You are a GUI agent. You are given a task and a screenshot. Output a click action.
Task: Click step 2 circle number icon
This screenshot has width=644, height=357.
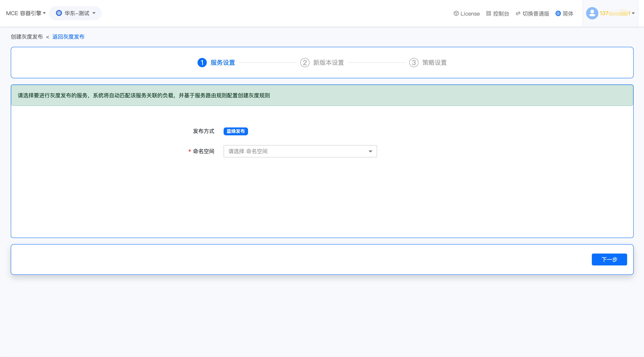click(305, 63)
